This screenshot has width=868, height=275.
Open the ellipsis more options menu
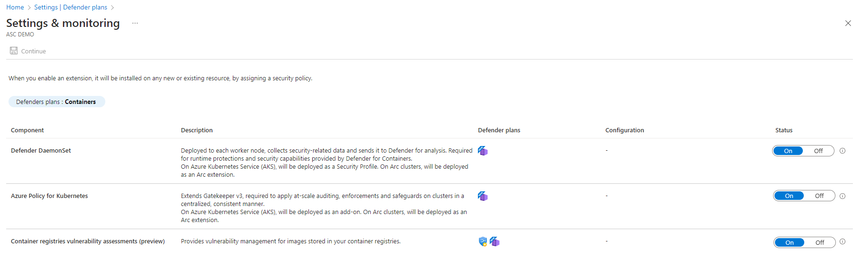(x=135, y=23)
